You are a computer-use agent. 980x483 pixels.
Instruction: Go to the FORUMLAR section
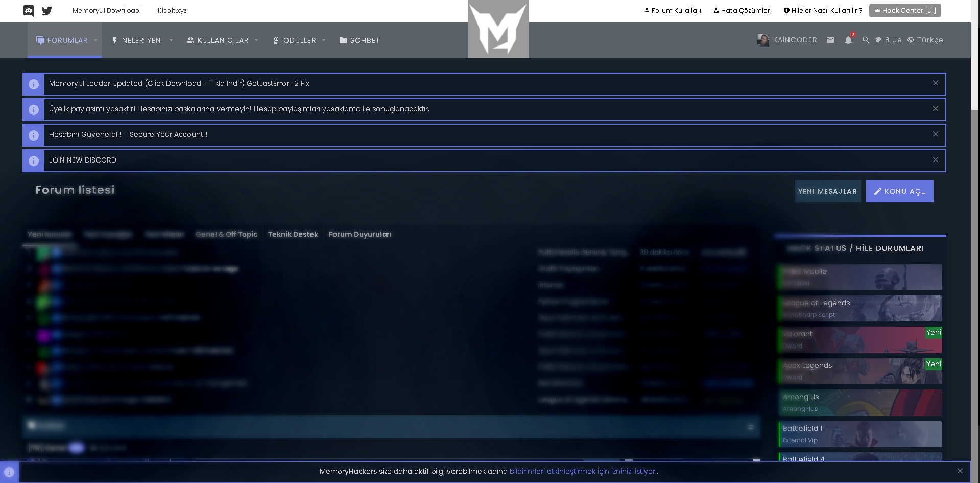pyautogui.click(x=62, y=40)
